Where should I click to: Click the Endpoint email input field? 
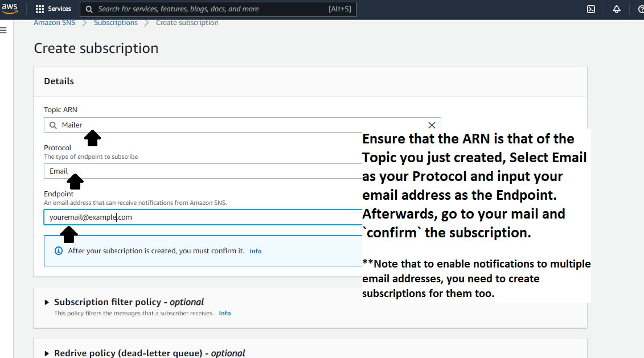[203, 217]
